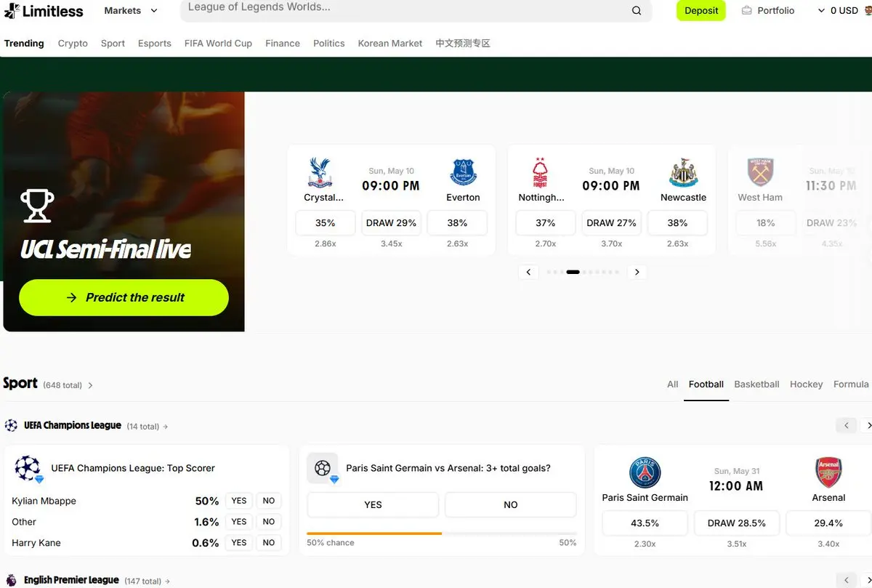Open the Korean Market tab
This screenshot has width=872, height=588.
point(390,44)
